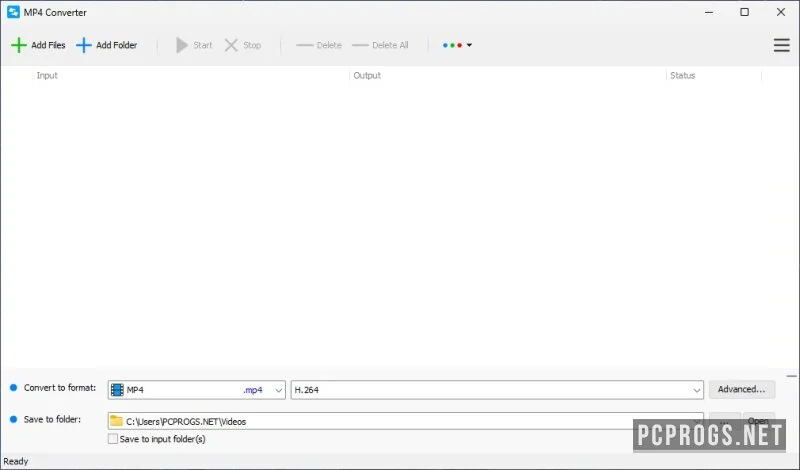The width and height of the screenshot is (800, 470).
Task: Click the Output column header
Action: tap(367, 75)
